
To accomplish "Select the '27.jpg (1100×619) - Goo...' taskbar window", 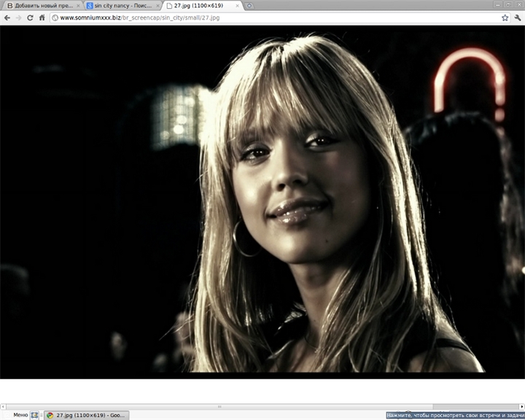I will pyautogui.click(x=87, y=416).
